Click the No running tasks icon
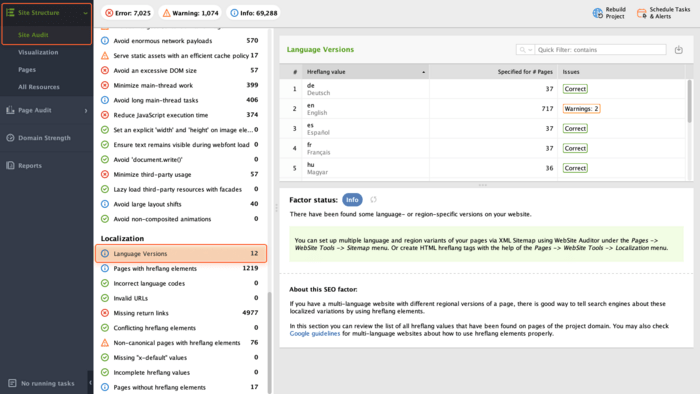This screenshot has width=700, height=394. click(12, 383)
